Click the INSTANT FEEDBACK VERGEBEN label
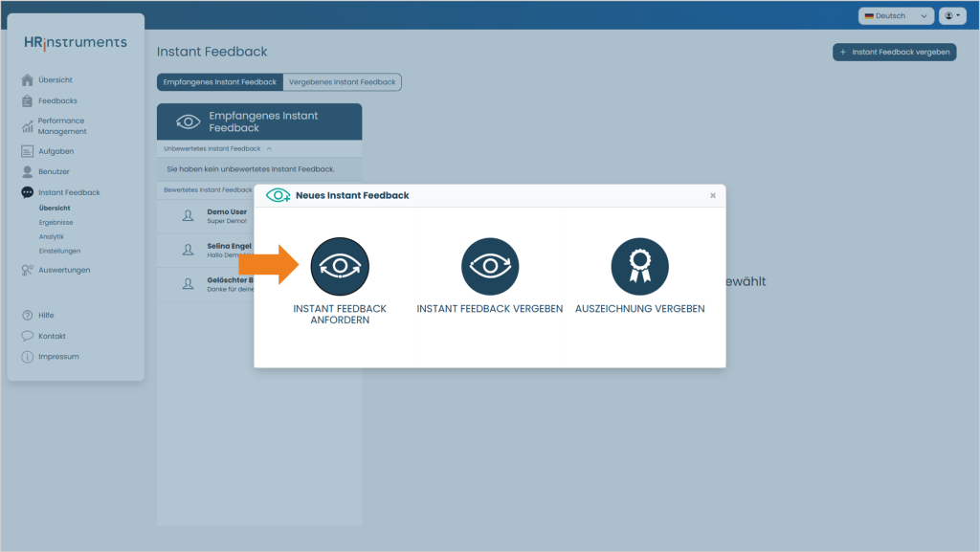Viewport: 980px width, 552px height. [490, 308]
